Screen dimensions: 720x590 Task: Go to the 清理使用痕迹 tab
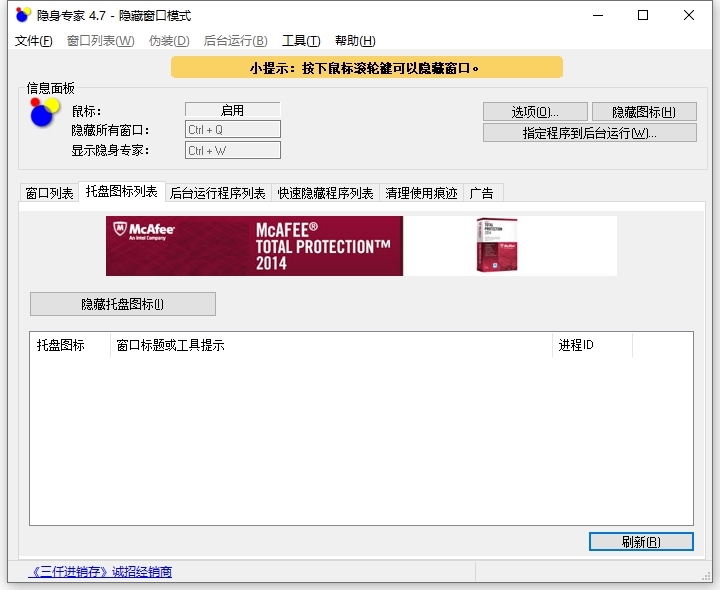422,193
